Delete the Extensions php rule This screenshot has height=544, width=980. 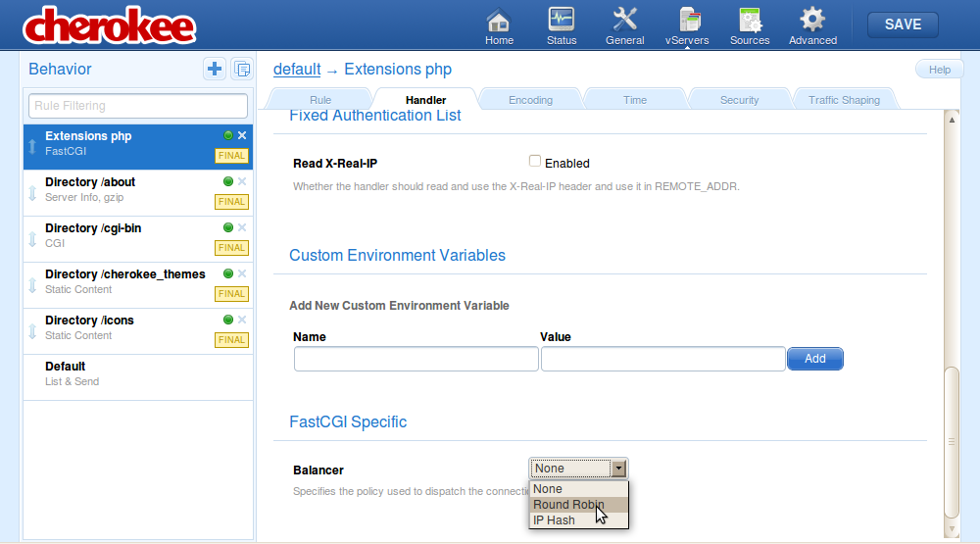tap(242, 135)
